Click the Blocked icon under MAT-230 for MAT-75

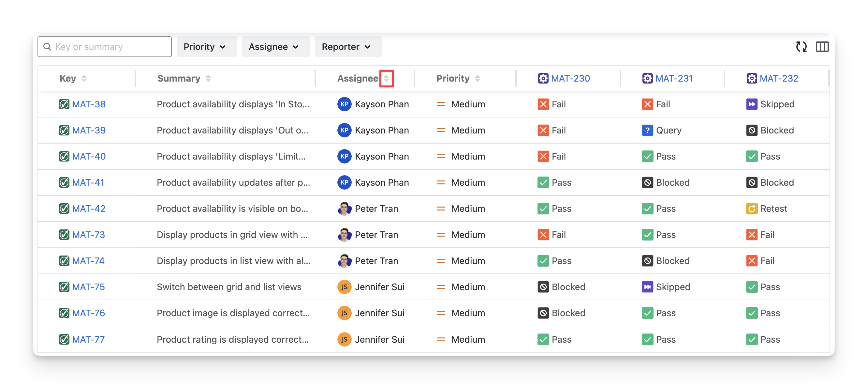pyautogui.click(x=543, y=287)
